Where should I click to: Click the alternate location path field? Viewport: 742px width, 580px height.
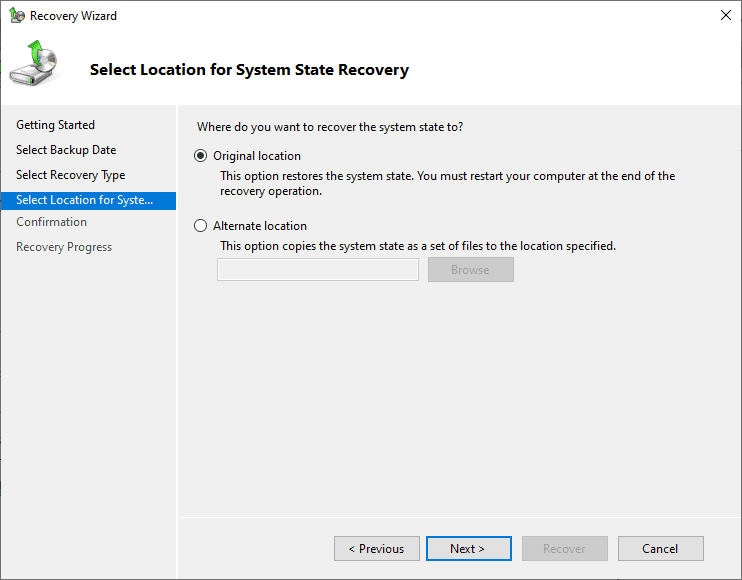pos(318,270)
